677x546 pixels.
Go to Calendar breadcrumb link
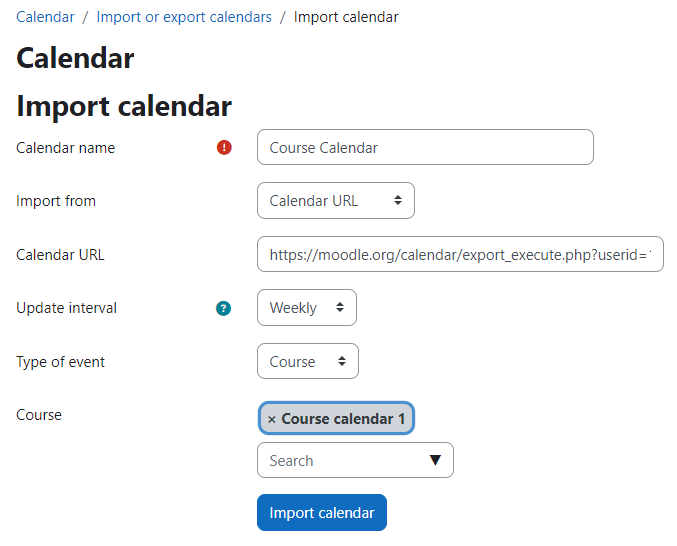(x=45, y=17)
